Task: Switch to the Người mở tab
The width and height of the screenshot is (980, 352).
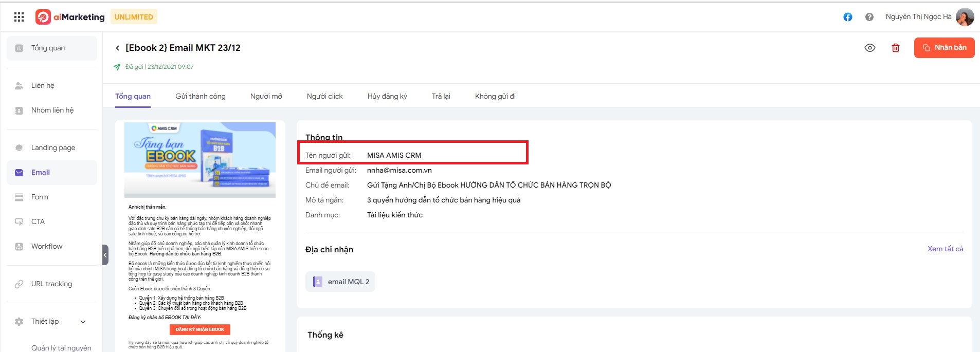Action: tap(266, 96)
